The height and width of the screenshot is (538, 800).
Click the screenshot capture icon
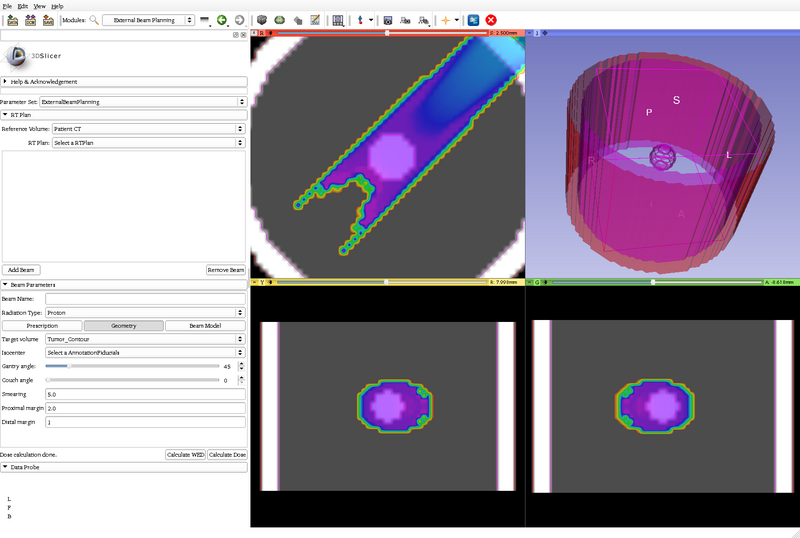pos(387,20)
